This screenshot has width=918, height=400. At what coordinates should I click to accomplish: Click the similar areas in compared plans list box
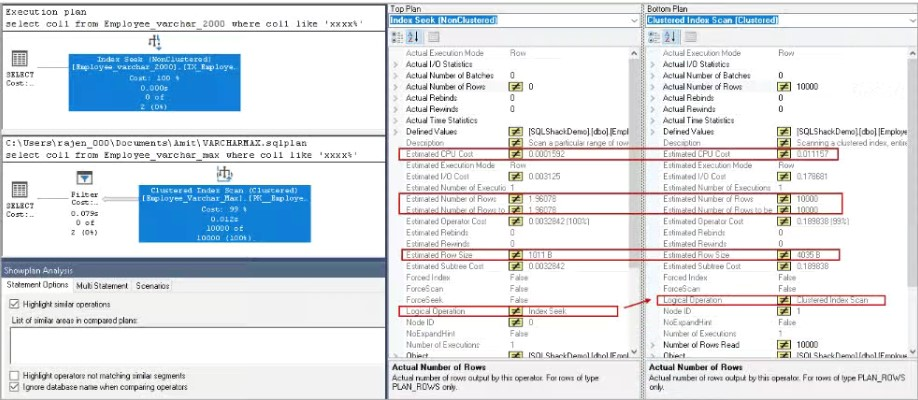point(196,346)
